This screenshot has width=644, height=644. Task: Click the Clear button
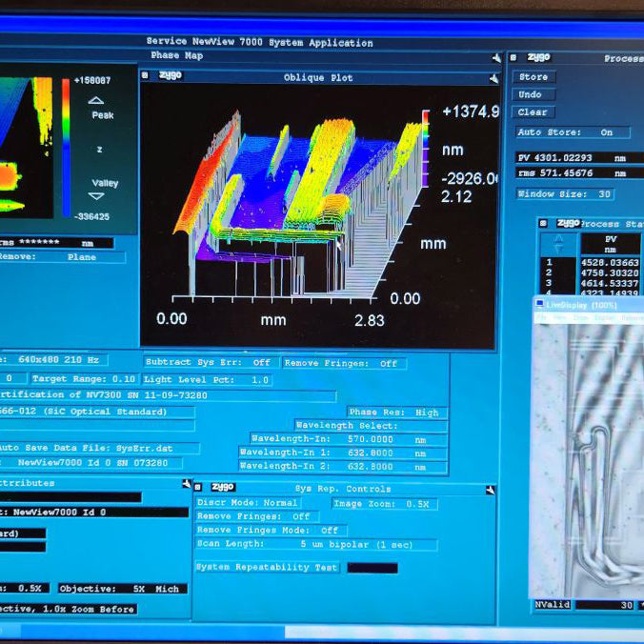pyautogui.click(x=533, y=112)
